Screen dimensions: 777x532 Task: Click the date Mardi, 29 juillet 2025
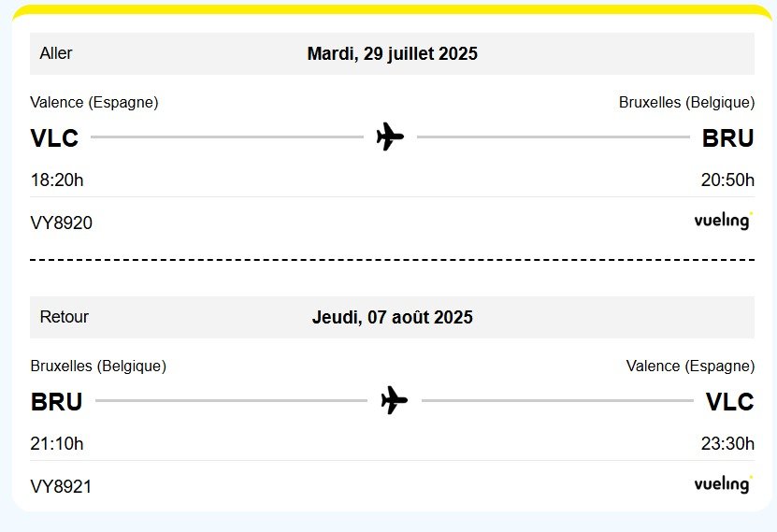392,54
